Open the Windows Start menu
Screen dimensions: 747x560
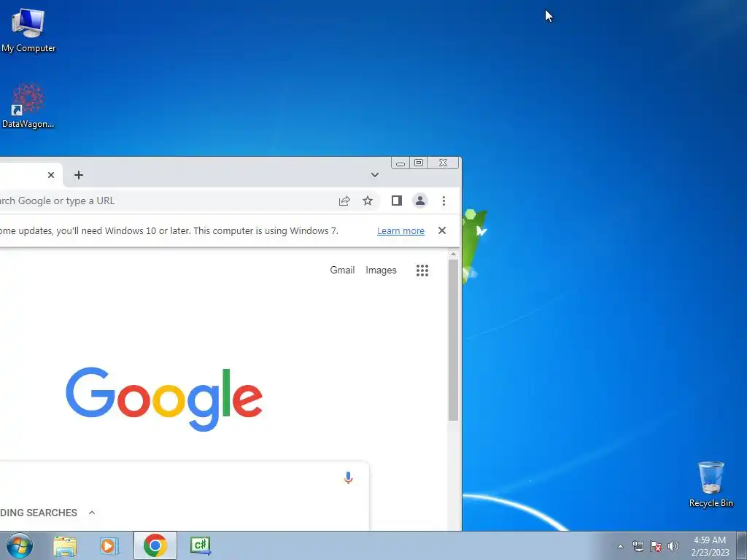(20, 545)
